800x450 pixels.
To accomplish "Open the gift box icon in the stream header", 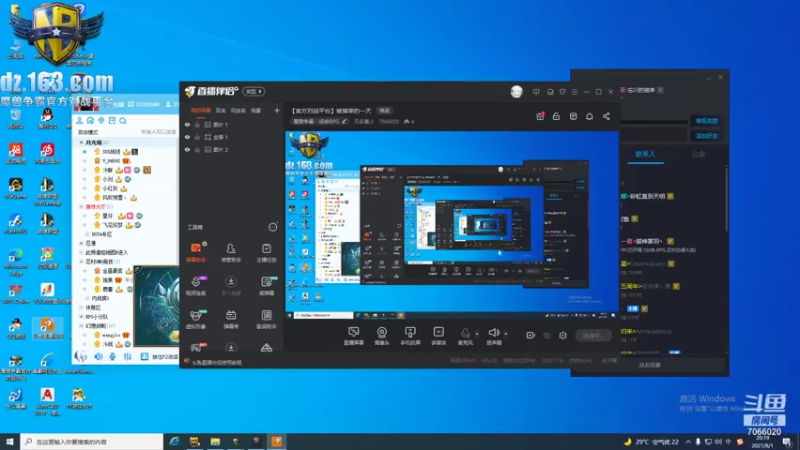I will click(540, 116).
